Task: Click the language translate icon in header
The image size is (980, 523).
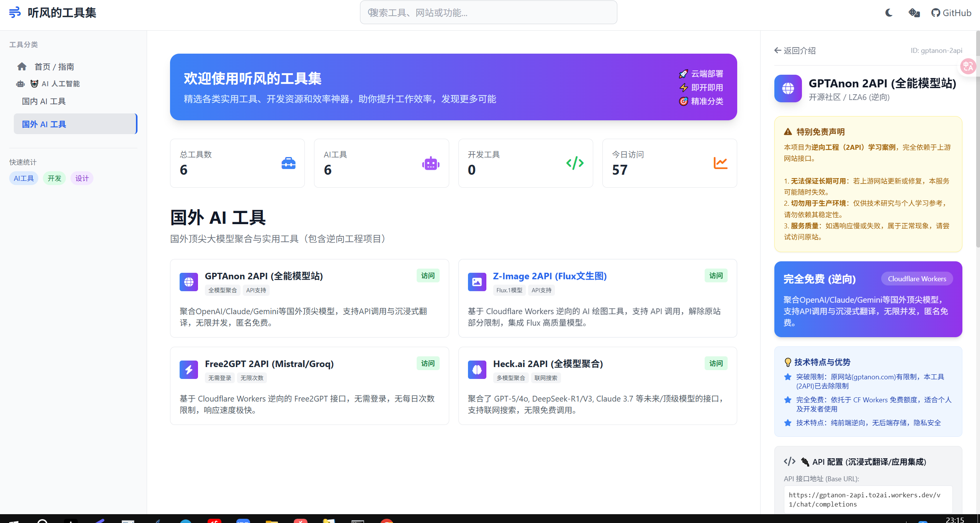Action: tap(914, 13)
